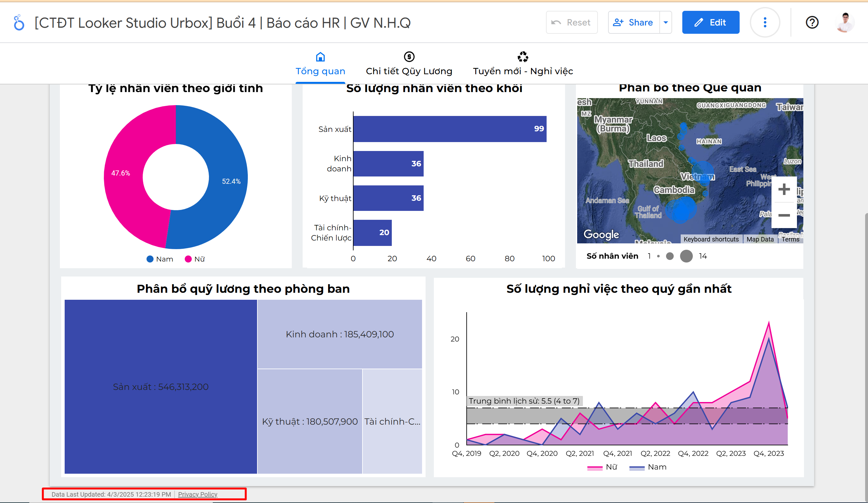The image size is (868, 503).
Task: Click the Tổng quan home icon
Action: tap(320, 56)
